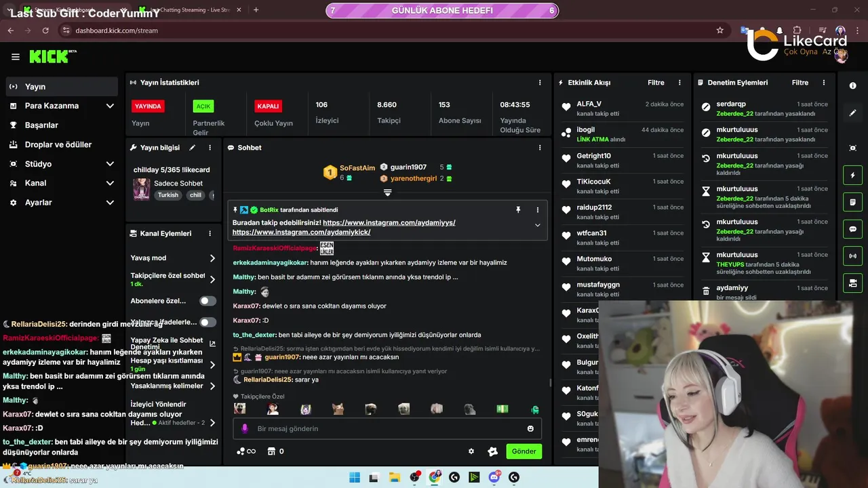
Task: Open Sohbet panel three-dot menu
Action: tap(540, 148)
